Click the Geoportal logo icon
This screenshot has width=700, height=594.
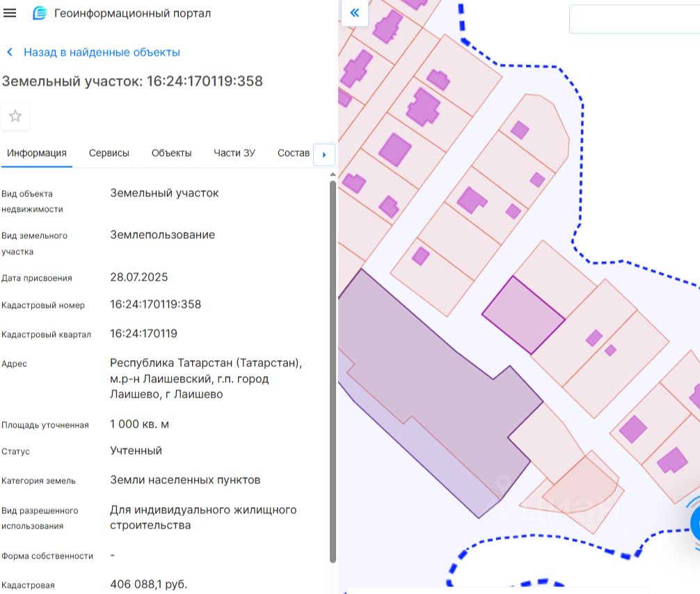click(x=40, y=13)
